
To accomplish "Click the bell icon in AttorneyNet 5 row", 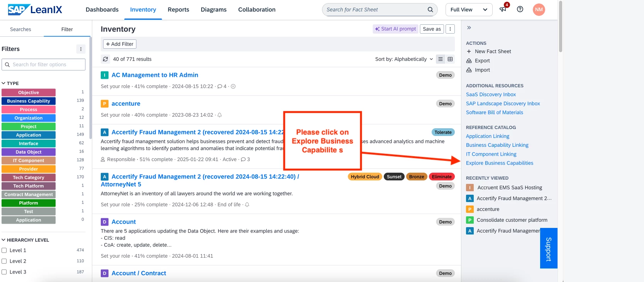I will (x=247, y=205).
